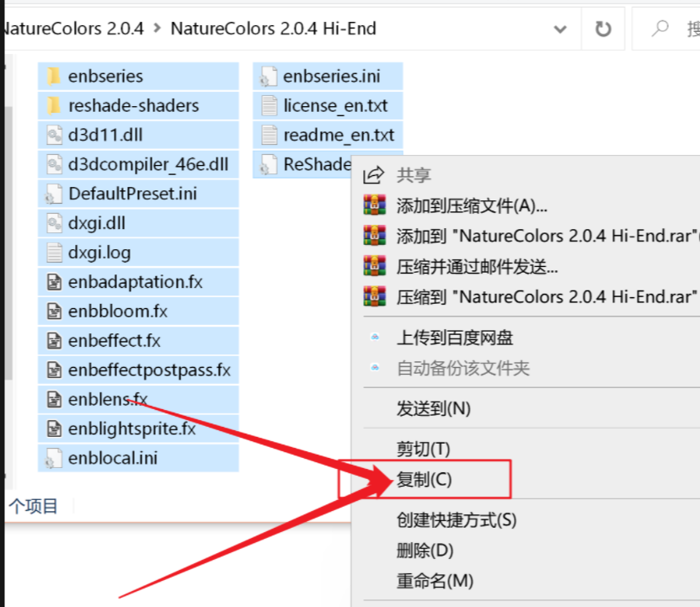Click the enbadaptation.fx file icon
700x607 pixels.
click(54, 282)
